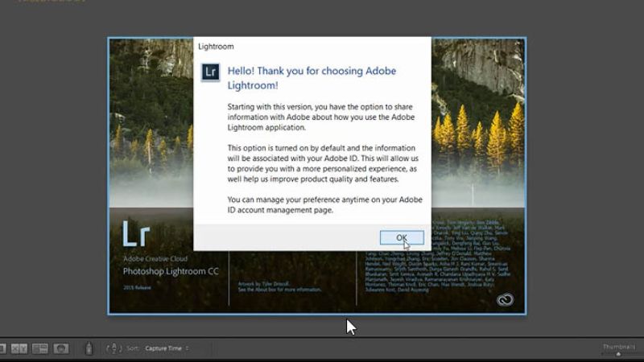
Task: Click the large Lr splash logo
Action: 136,233
